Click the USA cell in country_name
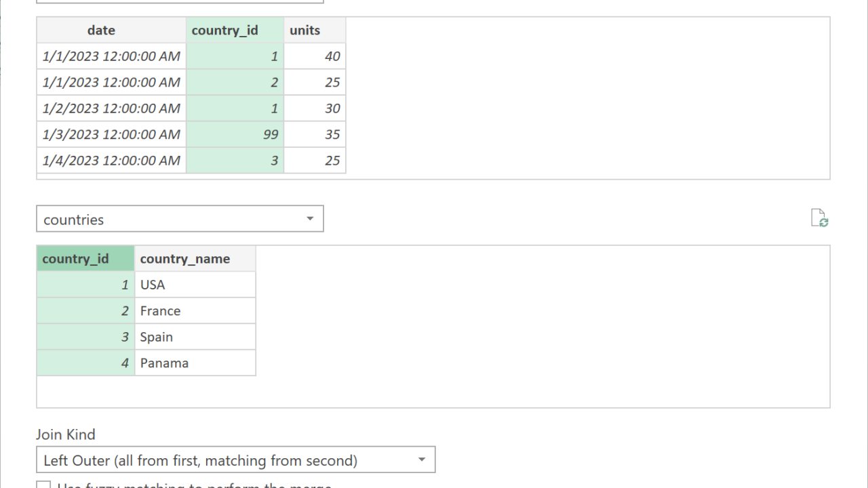Image resolution: width=868 pixels, height=488 pixels. (x=195, y=285)
